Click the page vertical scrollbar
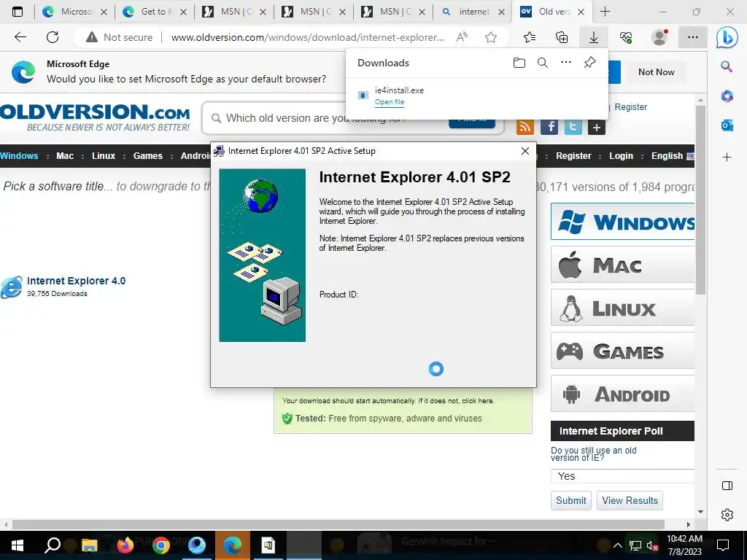 (700, 200)
